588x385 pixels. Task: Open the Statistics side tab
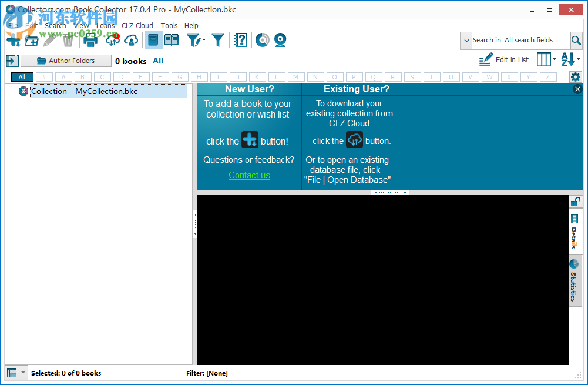coord(574,281)
